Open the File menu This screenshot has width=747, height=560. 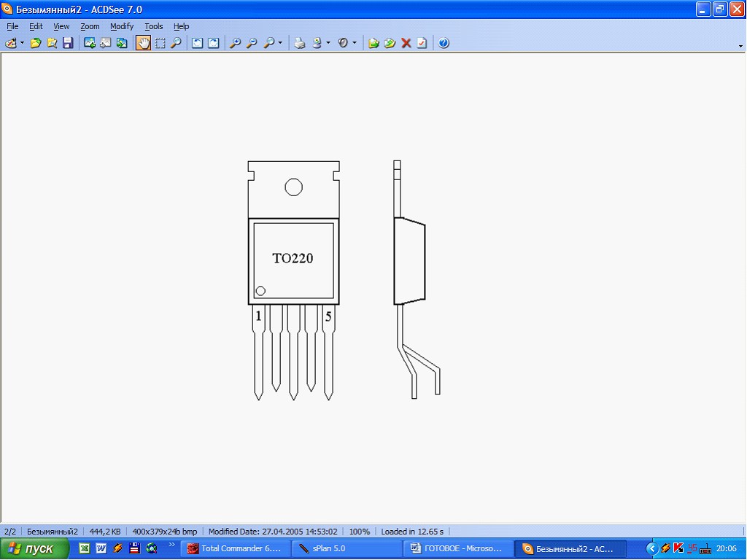pyautogui.click(x=13, y=27)
